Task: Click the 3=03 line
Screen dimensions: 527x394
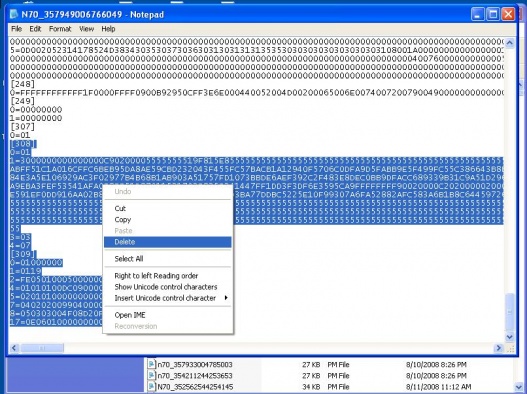Action: 21,237
